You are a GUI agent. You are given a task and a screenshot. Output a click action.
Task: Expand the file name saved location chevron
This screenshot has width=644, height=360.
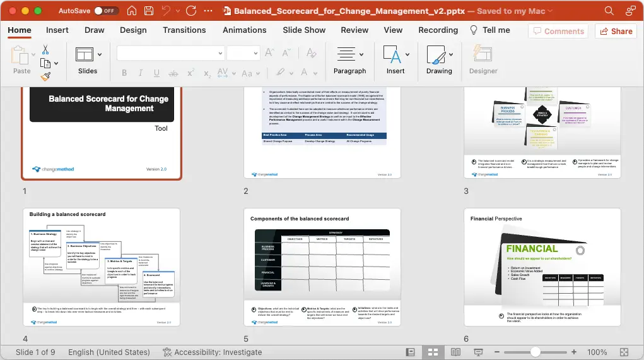click(x=551, y=11)
